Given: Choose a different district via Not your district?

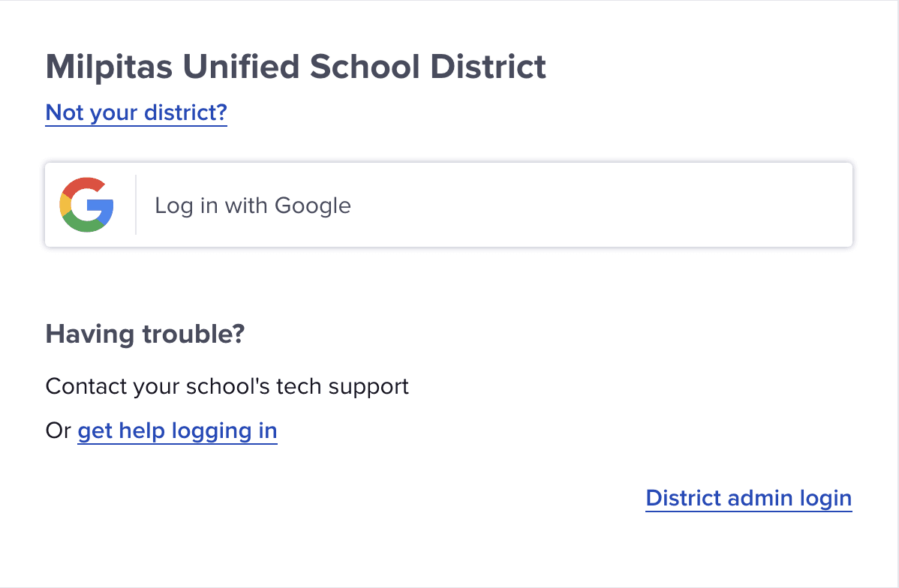Looking at the screenshot, I should click(137, 113).
